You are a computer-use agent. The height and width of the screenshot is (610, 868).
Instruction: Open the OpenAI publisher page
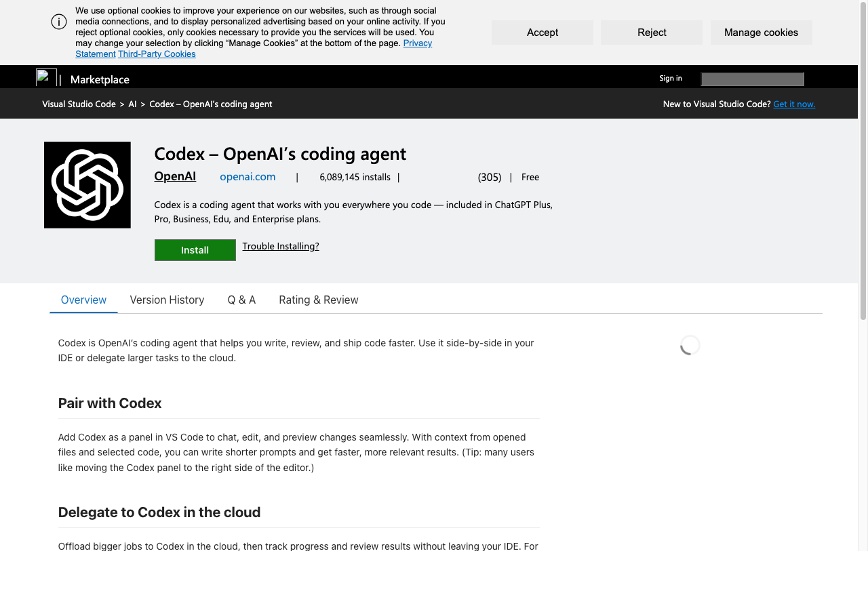coord(175,176)
